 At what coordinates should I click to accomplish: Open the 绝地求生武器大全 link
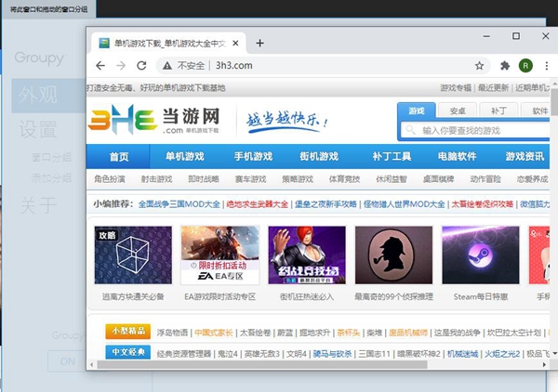[258, 204]
